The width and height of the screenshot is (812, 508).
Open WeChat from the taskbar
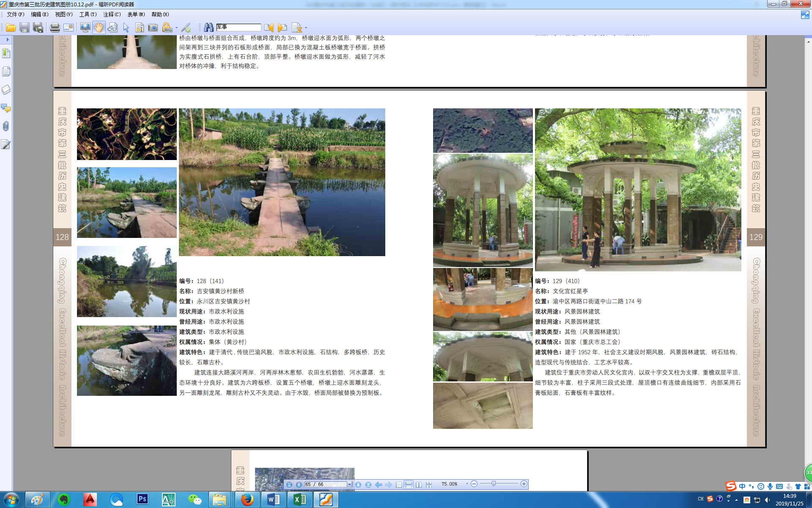[x=195, y=500]
